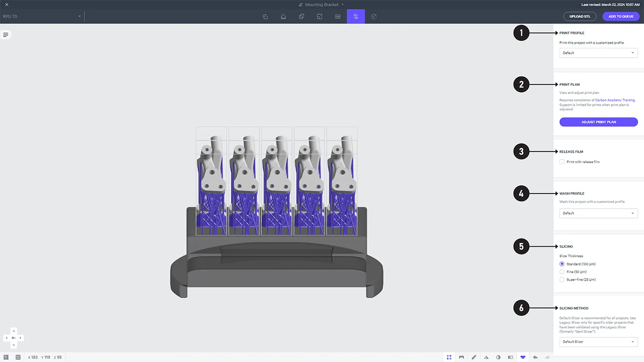Open the top toolbar icon with a diamond shape
This screenshot has height=362, width=644.
point(284,17)
